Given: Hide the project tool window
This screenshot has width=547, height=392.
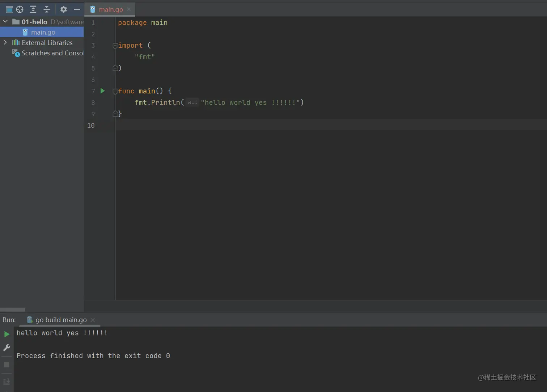Looking at the screenshot, I should tap(77, 9).
